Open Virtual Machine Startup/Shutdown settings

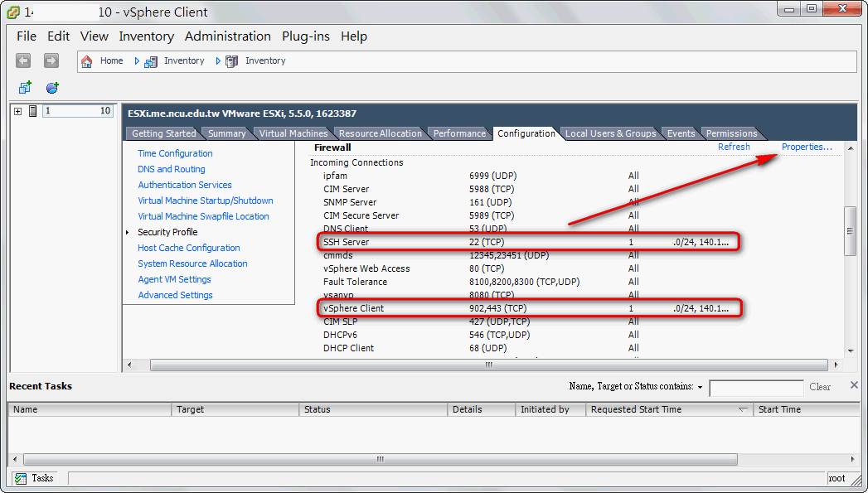click(206, 201)
